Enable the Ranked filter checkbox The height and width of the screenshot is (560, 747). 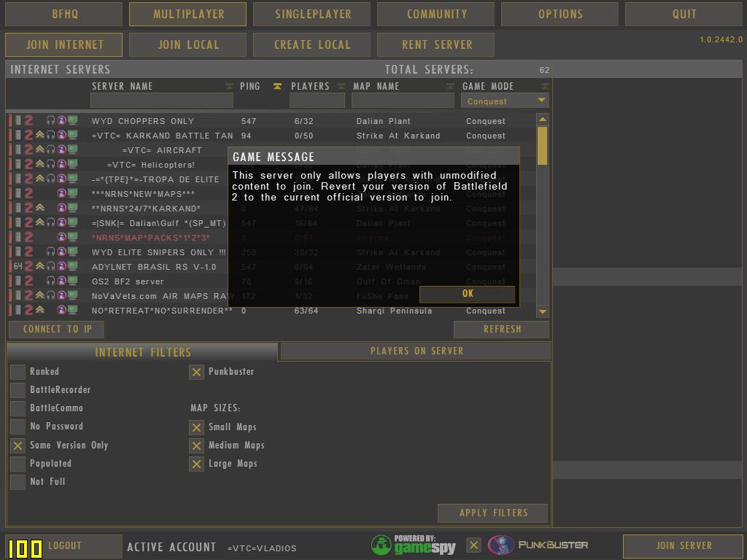point(18,372)
